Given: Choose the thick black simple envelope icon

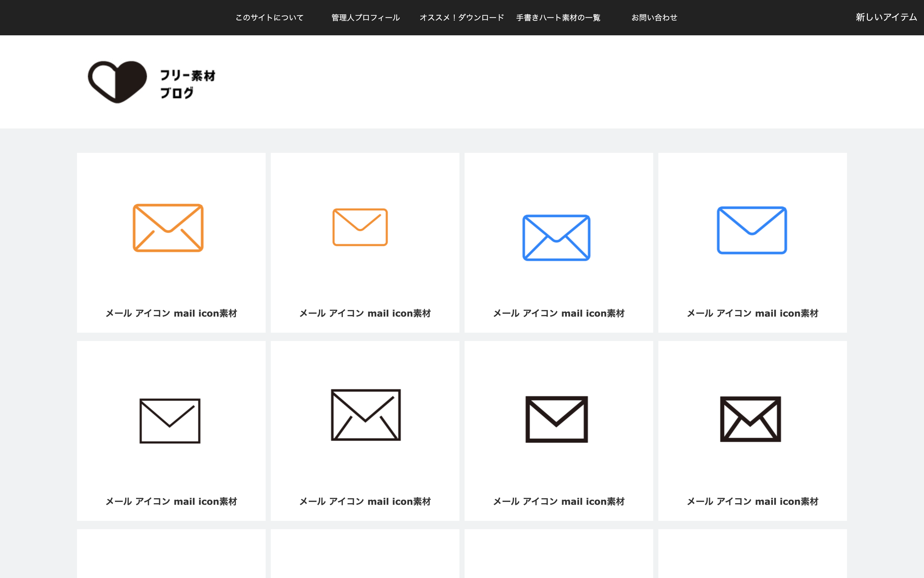Looking at the screenshot, I should (557, 419).
